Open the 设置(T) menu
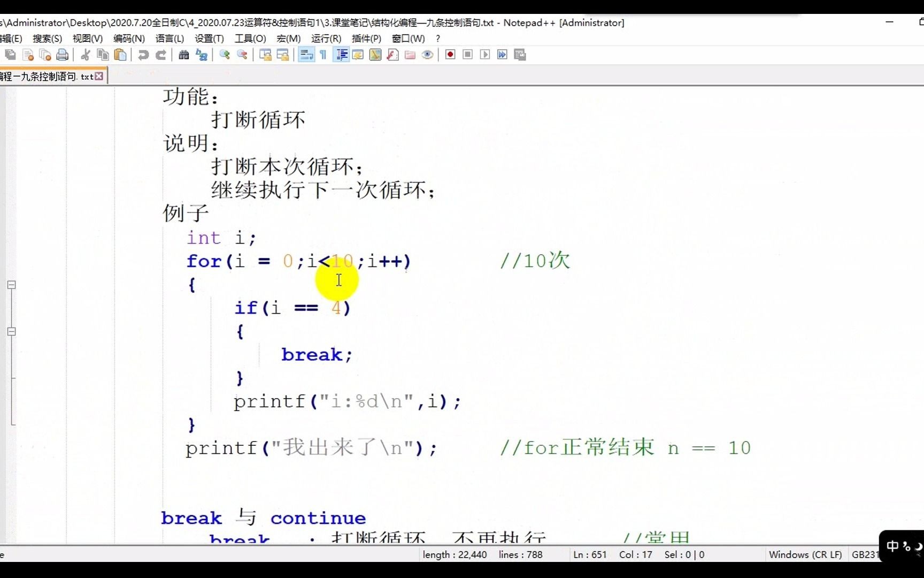The height and width of the screenshot is (578, 924). (x=209, y=39)
